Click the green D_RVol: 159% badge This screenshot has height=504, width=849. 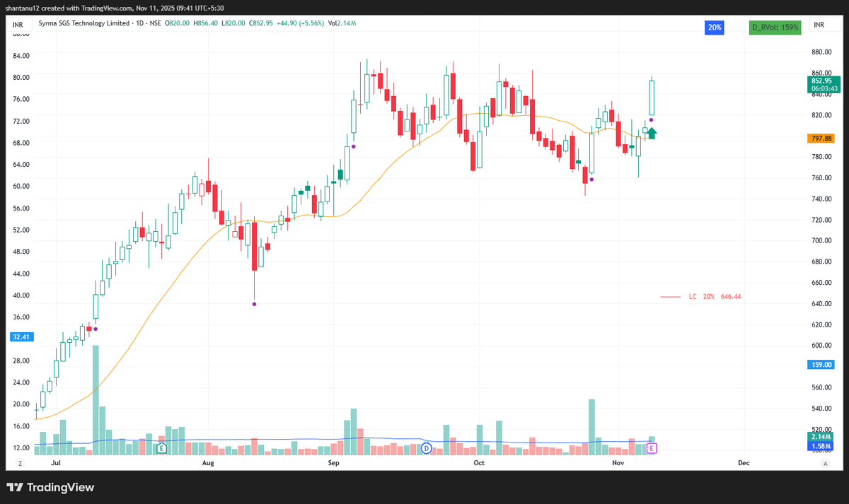[775, 28]
